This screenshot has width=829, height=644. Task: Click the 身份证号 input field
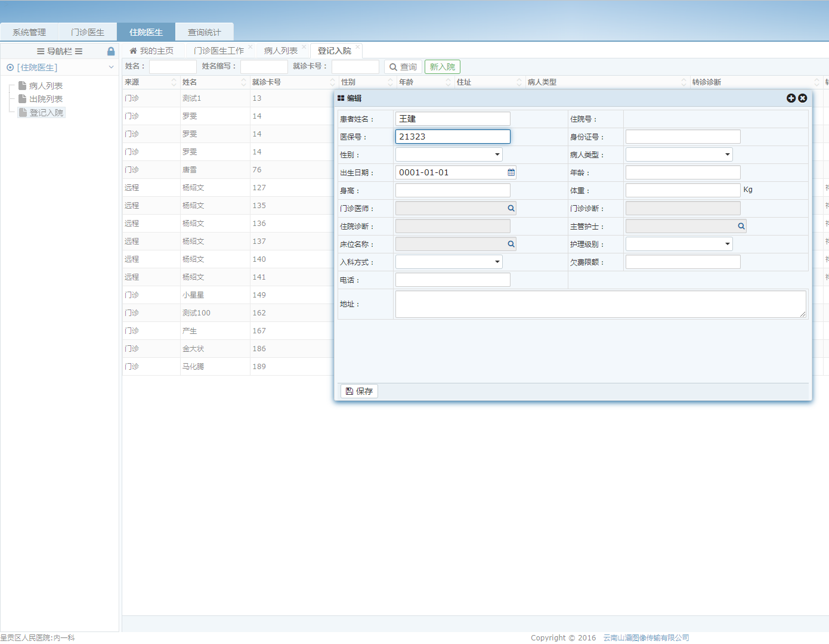tap(683, 137)
